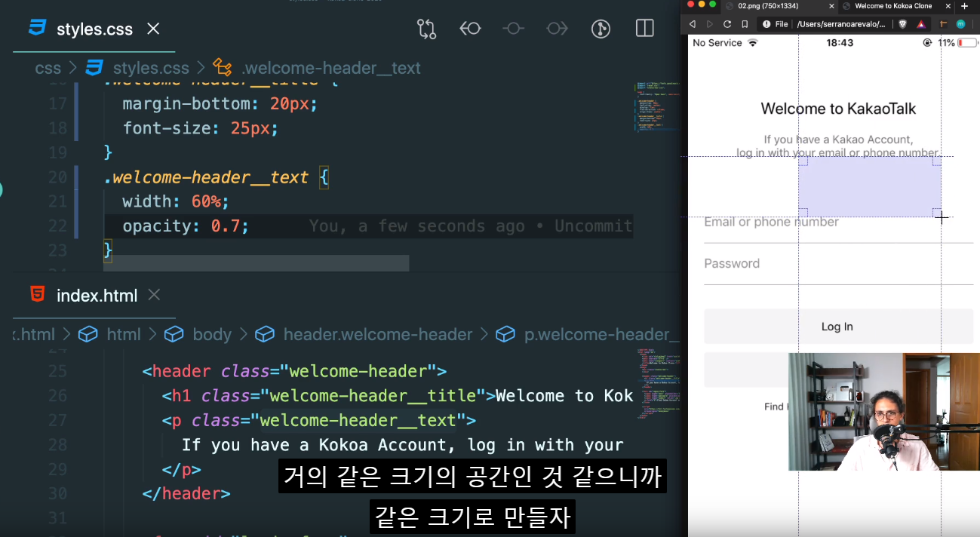Close the styles.css editor tab
Image resolution: width=980 pixels, height=537 pixels.
(x=153, y=29)
